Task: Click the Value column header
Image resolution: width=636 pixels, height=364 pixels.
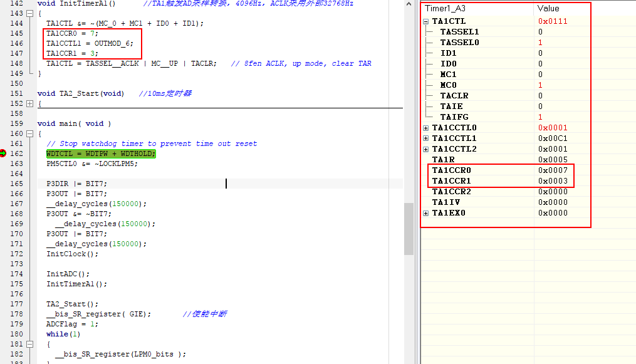Action: 548,8
